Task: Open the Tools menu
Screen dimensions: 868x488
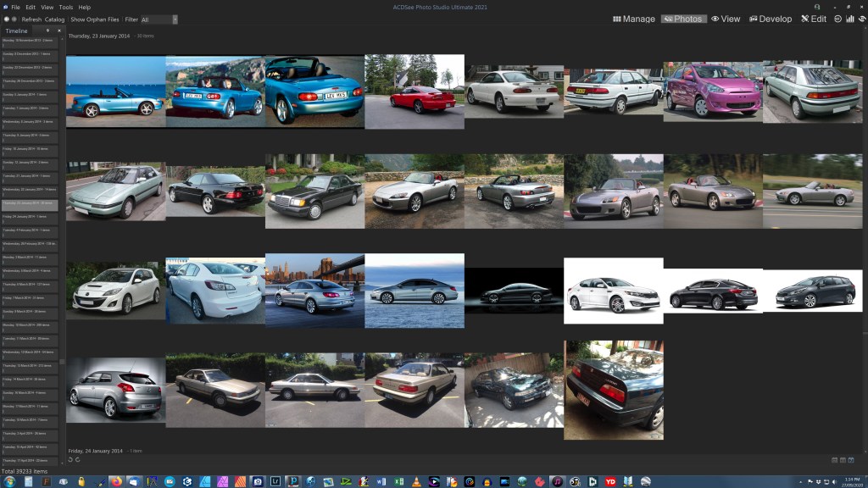Action: [x=65, y=7]
